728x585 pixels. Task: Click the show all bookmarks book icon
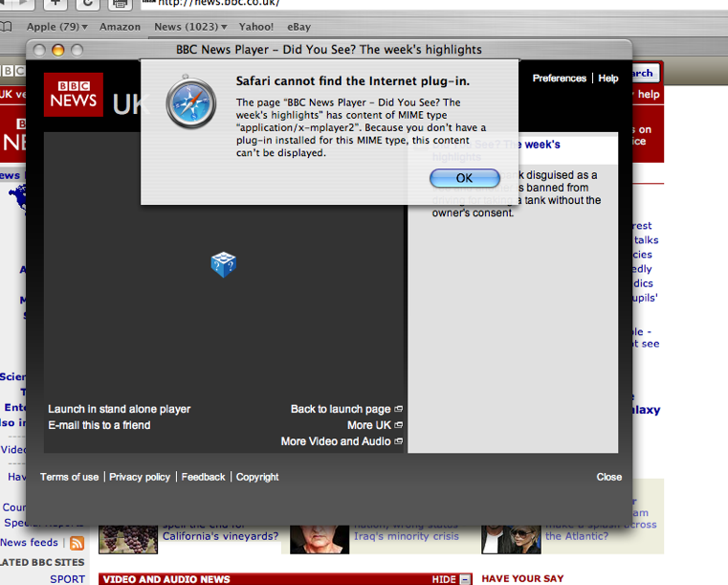6,27
